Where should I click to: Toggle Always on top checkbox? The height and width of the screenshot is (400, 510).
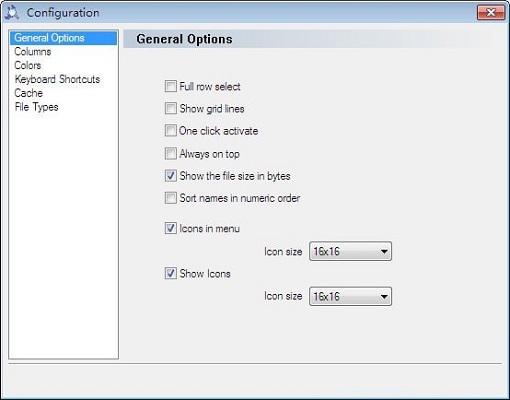pos(171,154)
